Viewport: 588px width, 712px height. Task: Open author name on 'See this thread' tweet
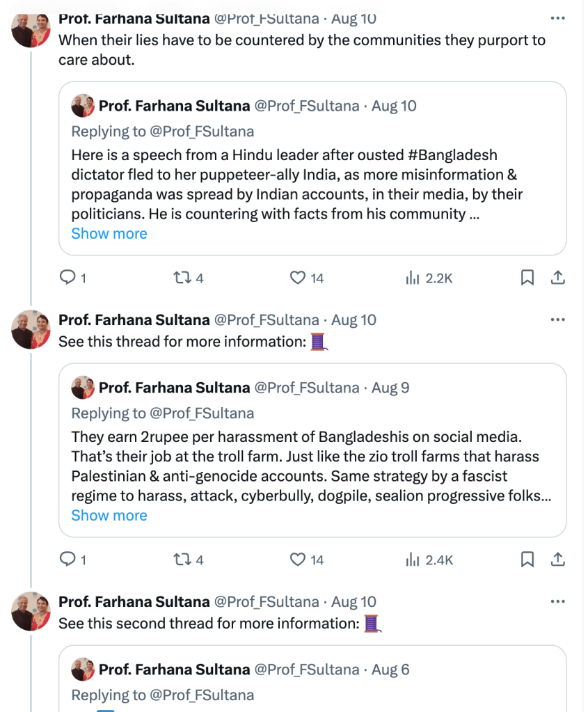tap(134, 320)
